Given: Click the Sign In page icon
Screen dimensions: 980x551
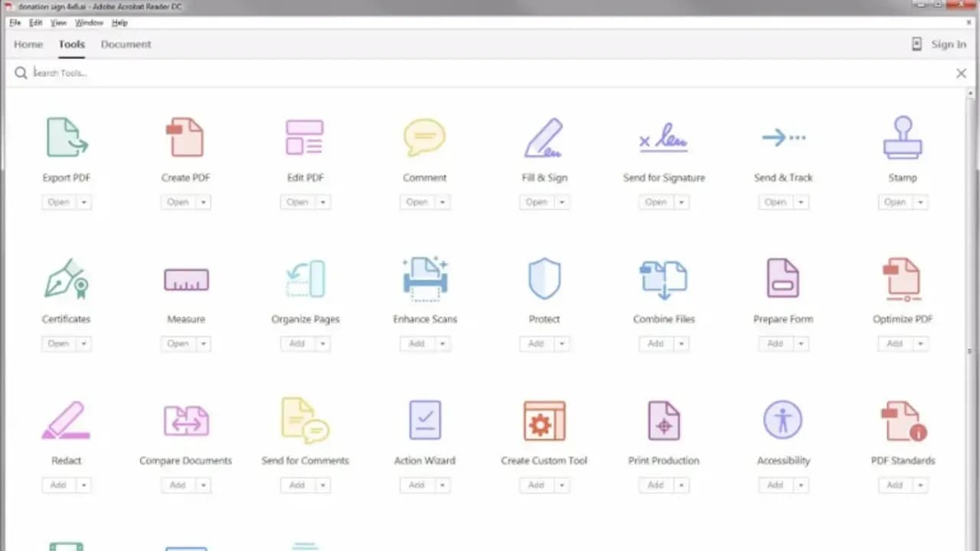Looking at the screenshot, I should [x=916, y=44].
